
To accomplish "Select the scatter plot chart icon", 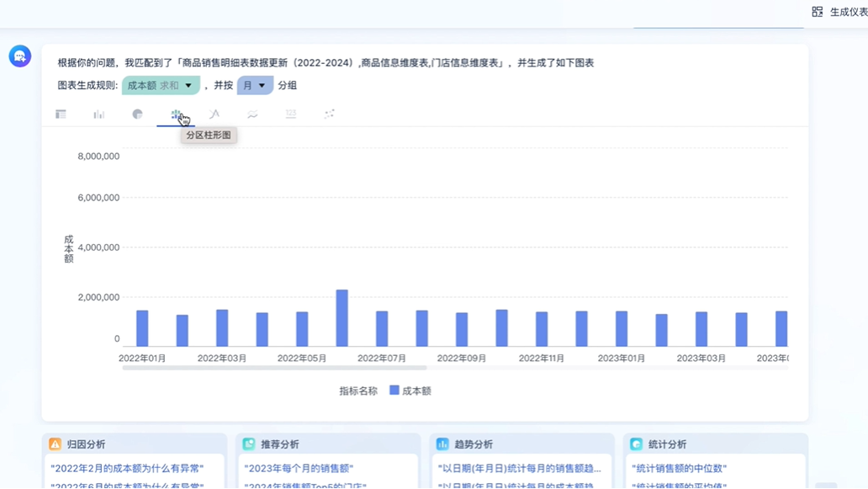I will (329, 114).
